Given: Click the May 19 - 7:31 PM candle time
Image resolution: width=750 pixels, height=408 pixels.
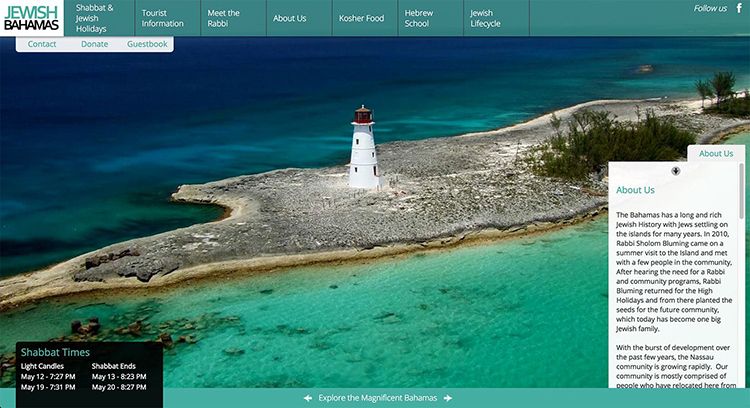Looking at the screenshot, I should pos(48,387).
